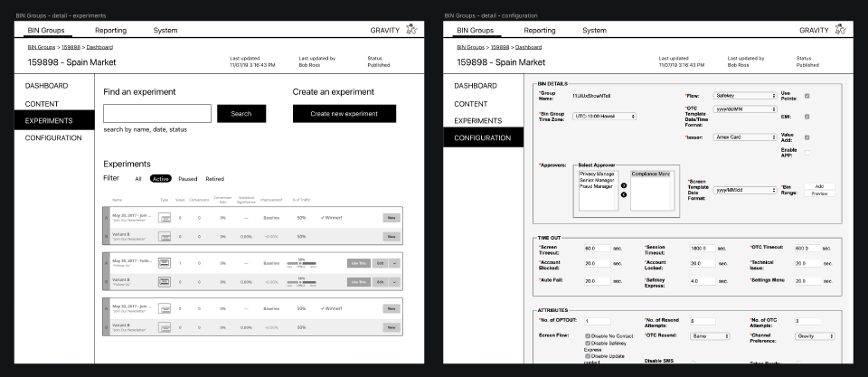
Task: Click the Create new experiment button
Action: click(x=344, y=114)
